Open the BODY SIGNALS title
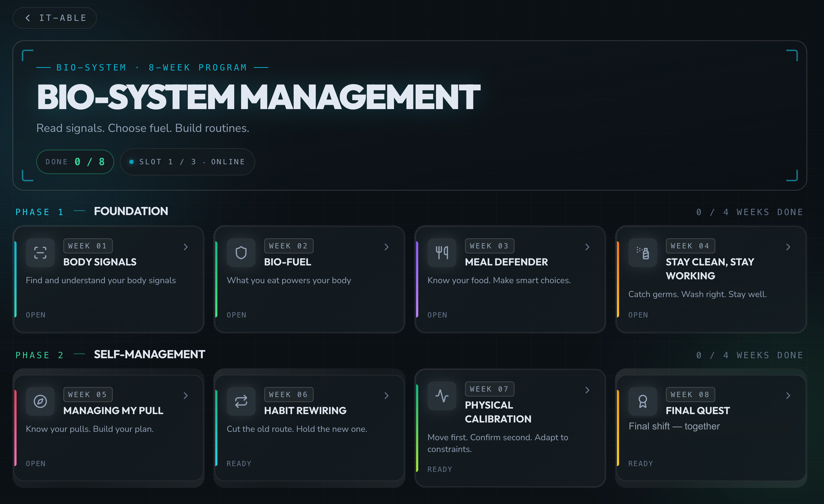Screen dimensions: 824x504 [x=100, y=262]
